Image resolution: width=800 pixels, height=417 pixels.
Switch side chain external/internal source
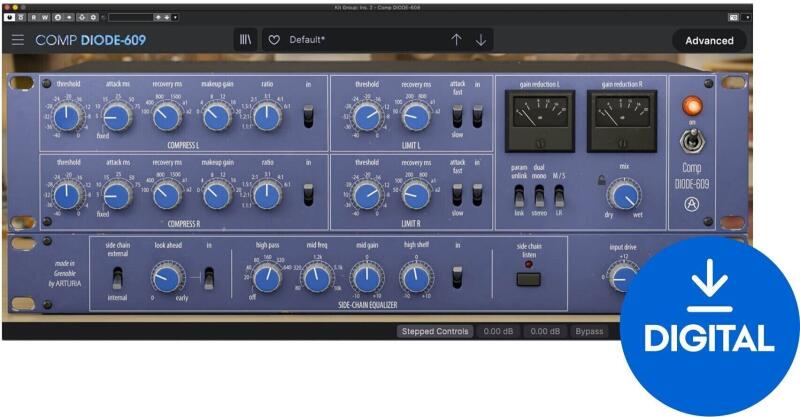coord(117,278)
